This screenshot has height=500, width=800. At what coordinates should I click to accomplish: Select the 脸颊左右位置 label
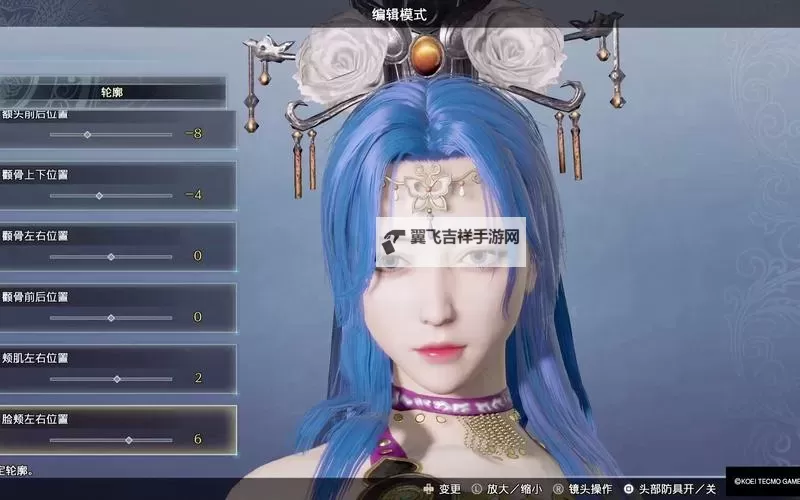35,419
